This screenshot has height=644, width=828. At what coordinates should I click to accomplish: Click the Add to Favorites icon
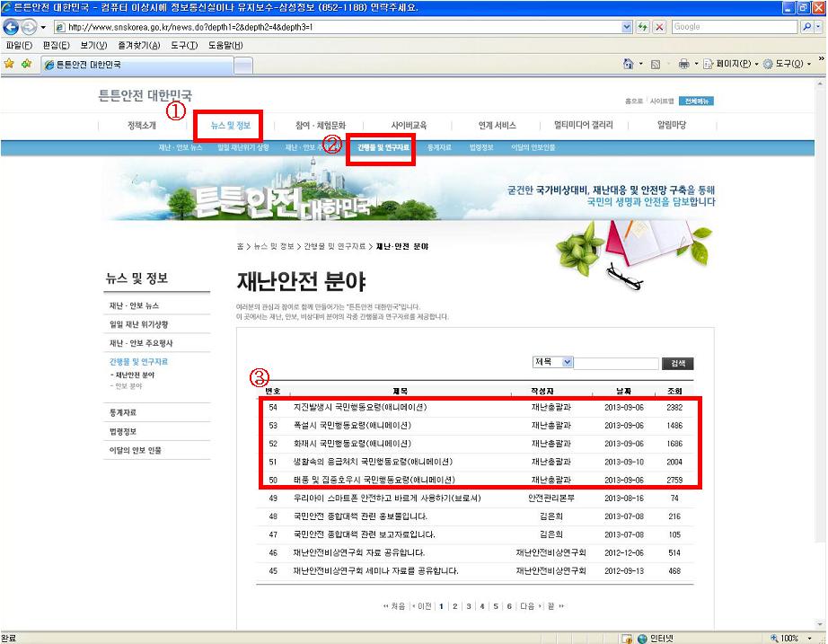pyautogui.click(x=24, y=64)
